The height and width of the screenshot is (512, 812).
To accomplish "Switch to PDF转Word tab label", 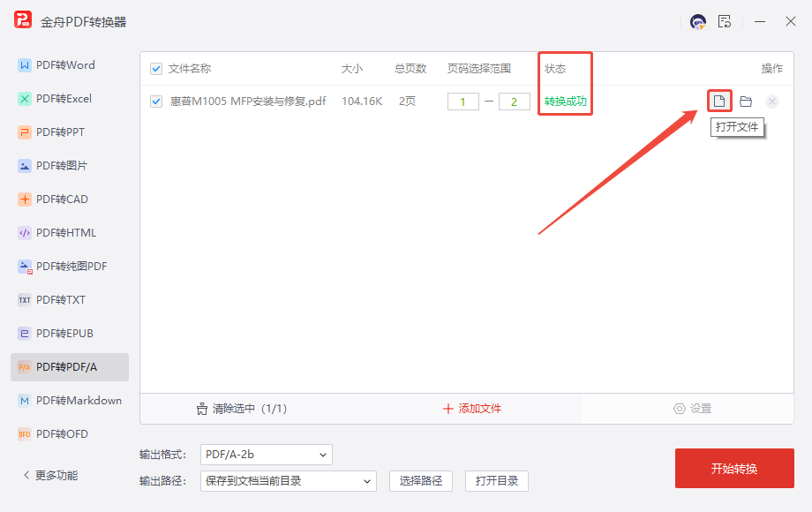I will 65,65.
